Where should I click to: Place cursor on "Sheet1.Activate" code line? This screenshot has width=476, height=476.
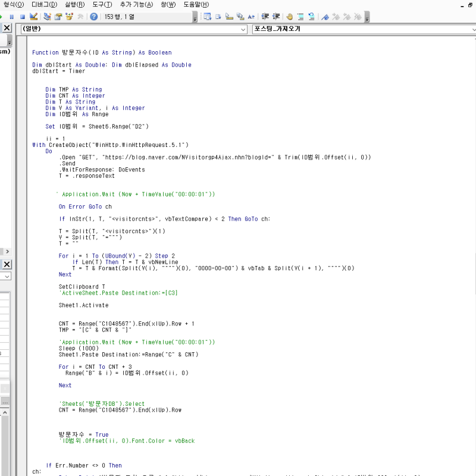[83, 305]
